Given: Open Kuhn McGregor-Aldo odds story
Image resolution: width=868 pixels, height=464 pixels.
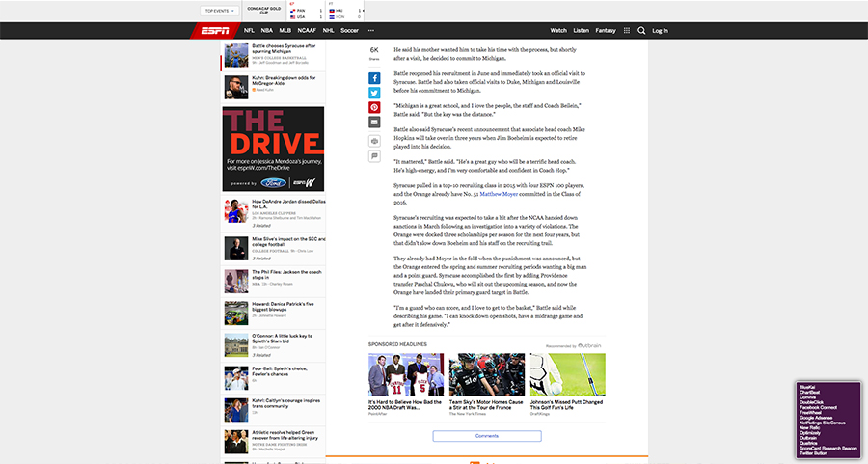Looking at the screenshot, I should tap(284, 81).
